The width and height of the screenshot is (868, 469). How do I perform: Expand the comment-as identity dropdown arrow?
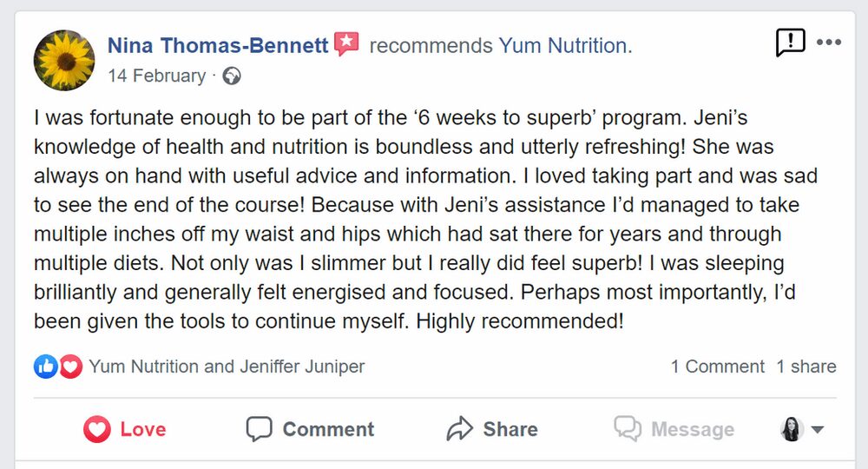(817, 429)
